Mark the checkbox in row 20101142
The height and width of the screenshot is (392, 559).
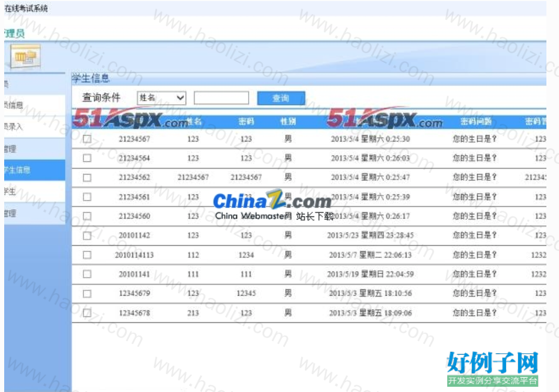point(87,235)
